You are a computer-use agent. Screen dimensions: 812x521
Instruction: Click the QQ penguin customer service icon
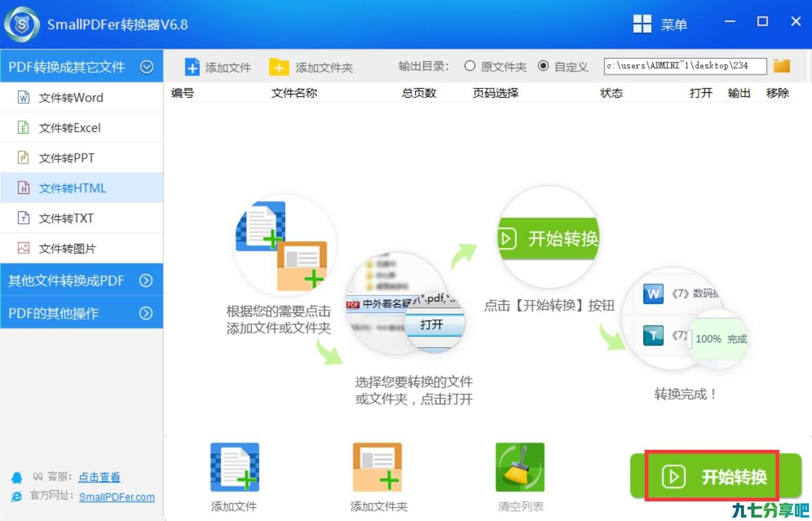coord(17,478)
